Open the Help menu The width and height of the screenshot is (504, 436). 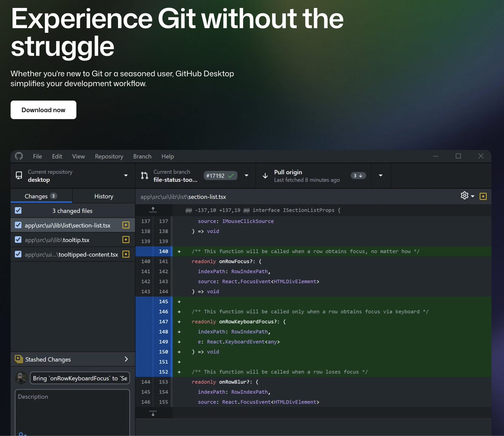168,156
